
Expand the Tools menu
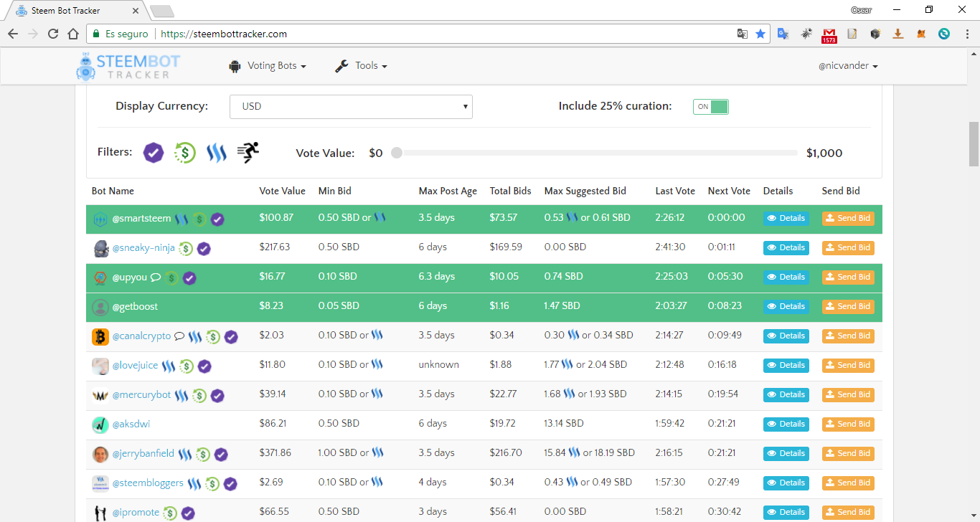coord(361,66)
